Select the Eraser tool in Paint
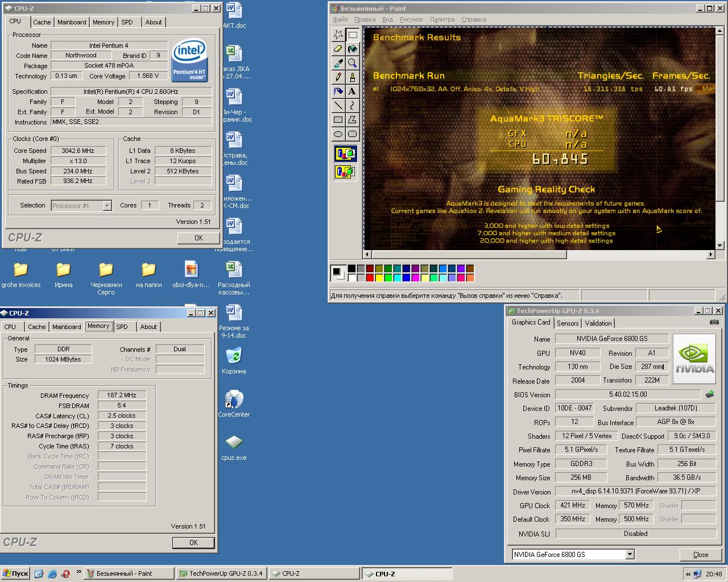 pos(338,49)
